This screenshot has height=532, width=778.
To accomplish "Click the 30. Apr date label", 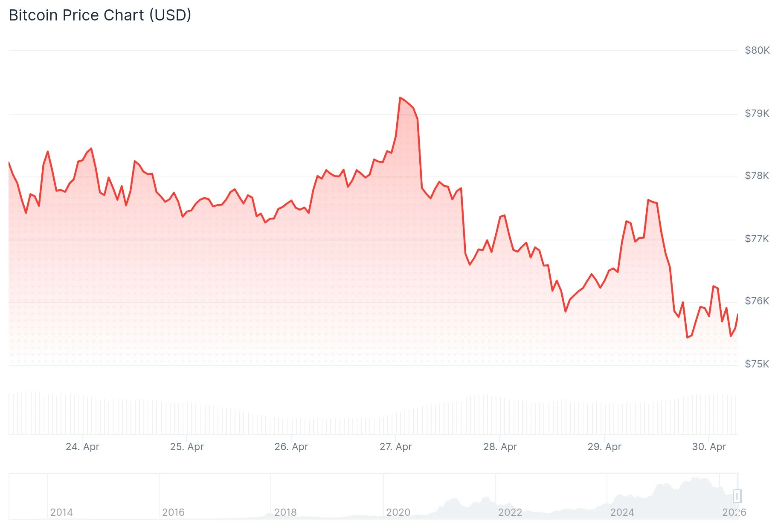I will (x=709, y=447).
